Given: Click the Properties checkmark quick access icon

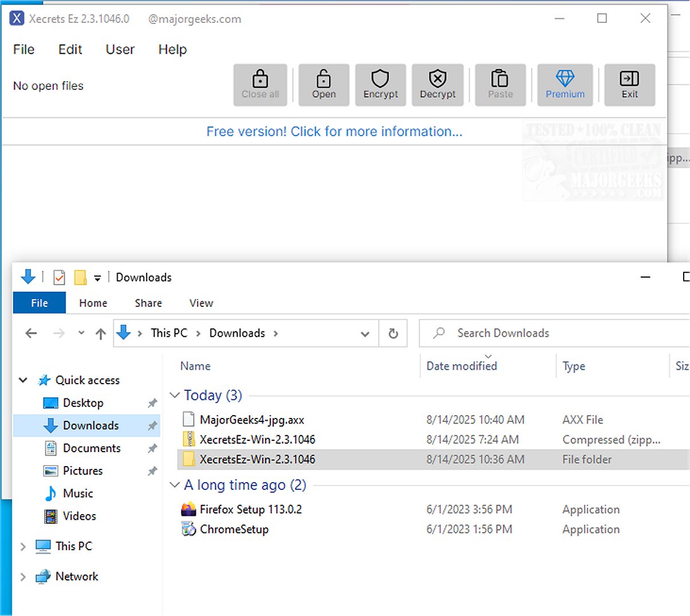Looking at the screenshot, I should click(59, 278).
